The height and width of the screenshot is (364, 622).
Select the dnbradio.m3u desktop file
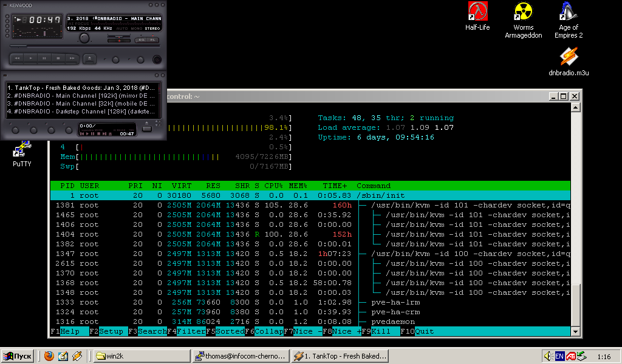pos(569,62)
